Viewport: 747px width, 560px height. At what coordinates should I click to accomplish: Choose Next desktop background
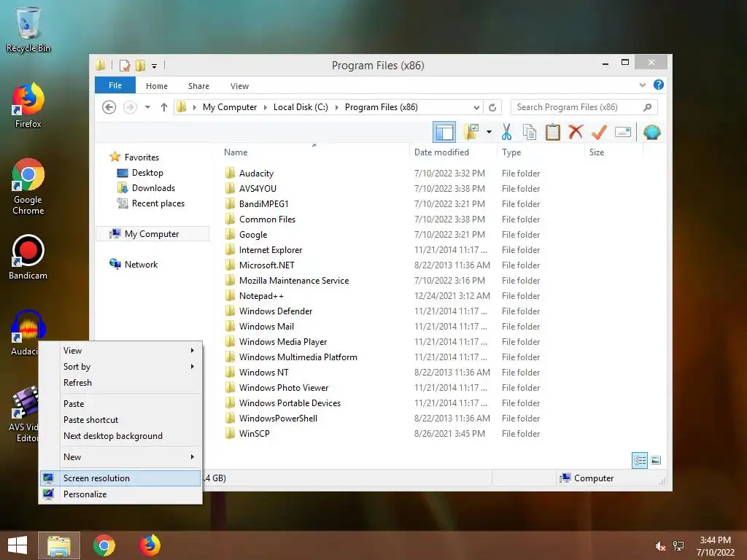121,436
